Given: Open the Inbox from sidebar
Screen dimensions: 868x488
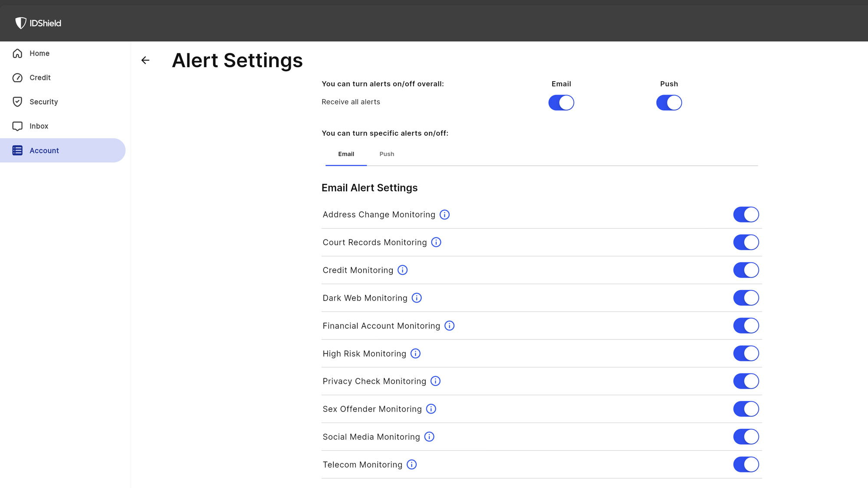Looking at the screenshot, I should [x=39, y=126].
